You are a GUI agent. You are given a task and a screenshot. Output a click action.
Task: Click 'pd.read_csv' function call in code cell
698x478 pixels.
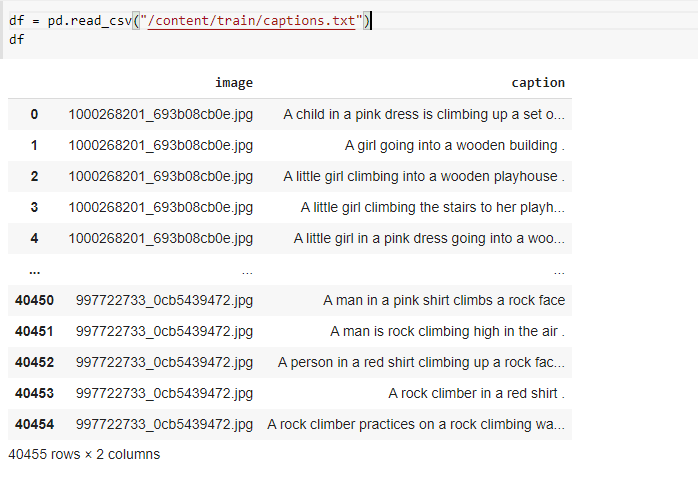tap(89, 20)
